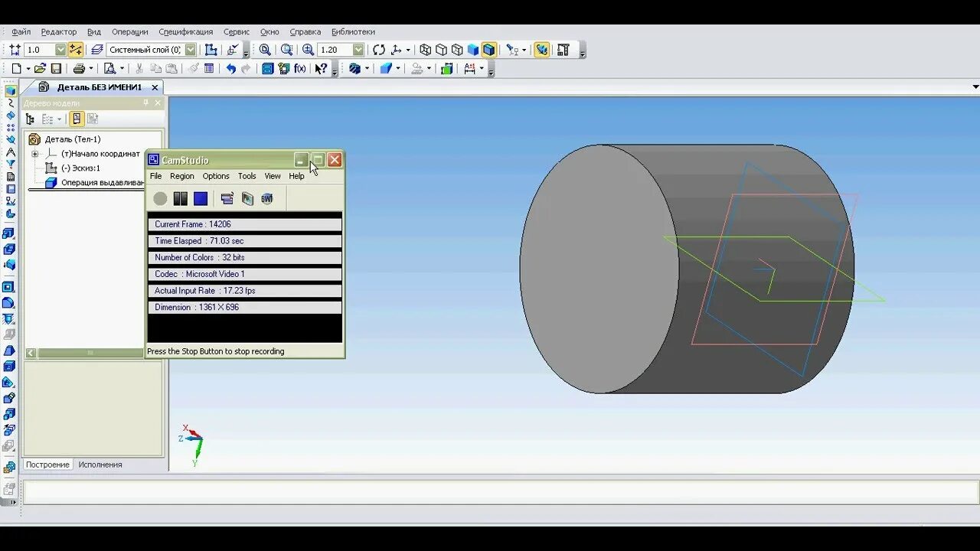Open the zoom factor 1.20 dropdown
Viewport: 980px width, 551px height.
click(358, 50)
